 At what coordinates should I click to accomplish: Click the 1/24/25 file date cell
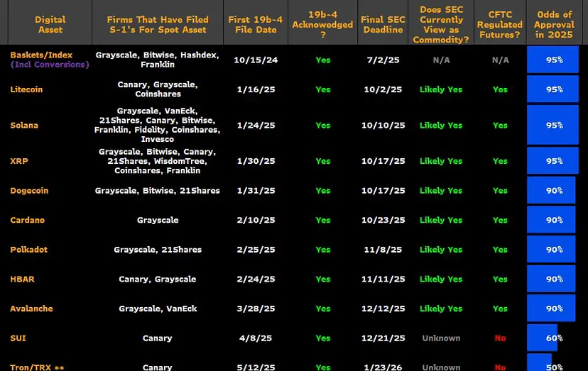pyautogui.click(x=256, y=125)
